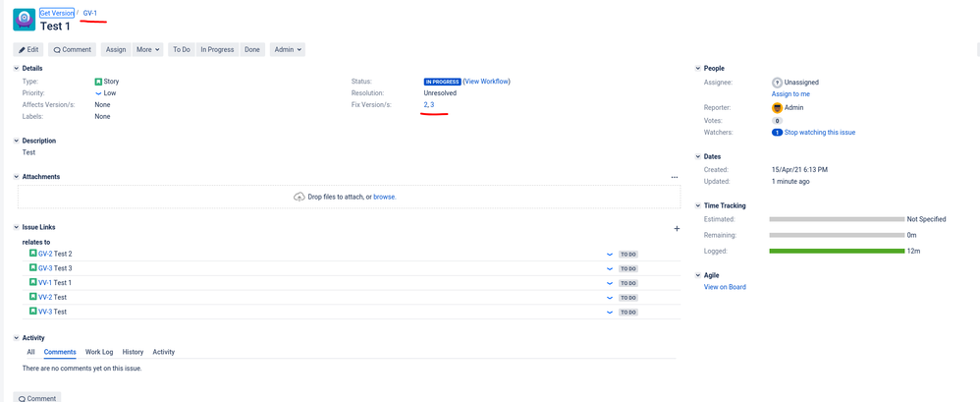Image resolution: width=980 pixels, height=402 pixels.
Task: Click the story icon beside GV-3 Test 3
Action: (x=33, y=267)
